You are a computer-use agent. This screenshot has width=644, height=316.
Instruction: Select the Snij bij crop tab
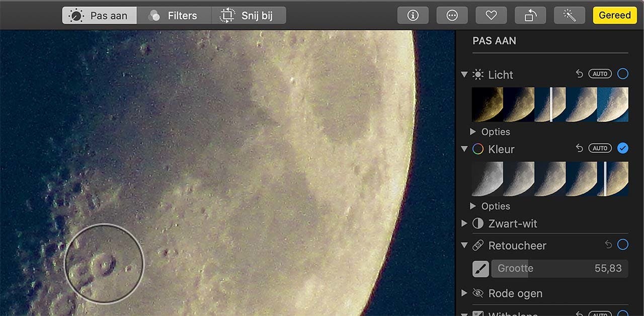(249, 16)
